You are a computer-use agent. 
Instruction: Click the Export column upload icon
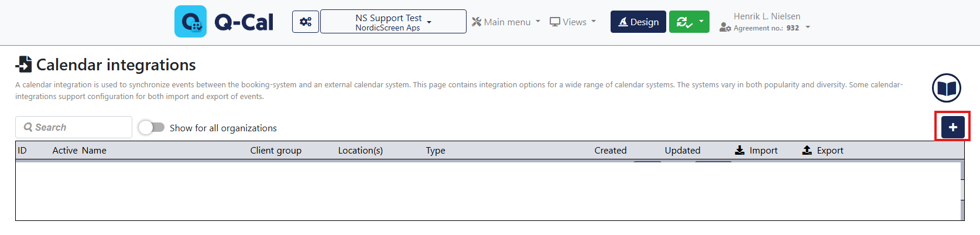[807, 151]
